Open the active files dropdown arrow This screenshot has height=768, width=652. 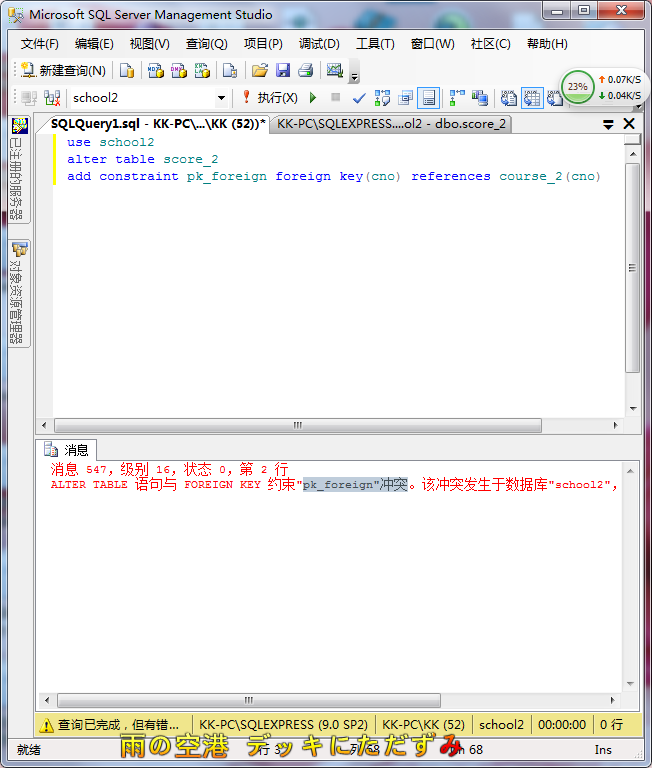pos(608,124)
